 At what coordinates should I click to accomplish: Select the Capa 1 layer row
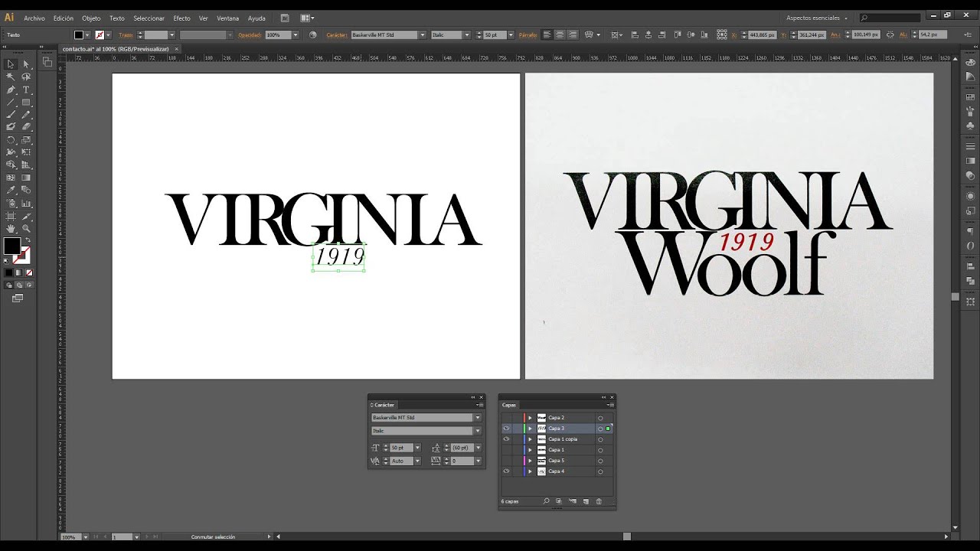(557, 450)
